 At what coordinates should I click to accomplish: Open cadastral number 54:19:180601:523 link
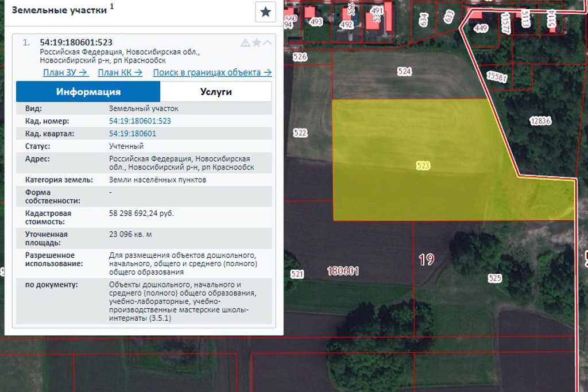140,121
